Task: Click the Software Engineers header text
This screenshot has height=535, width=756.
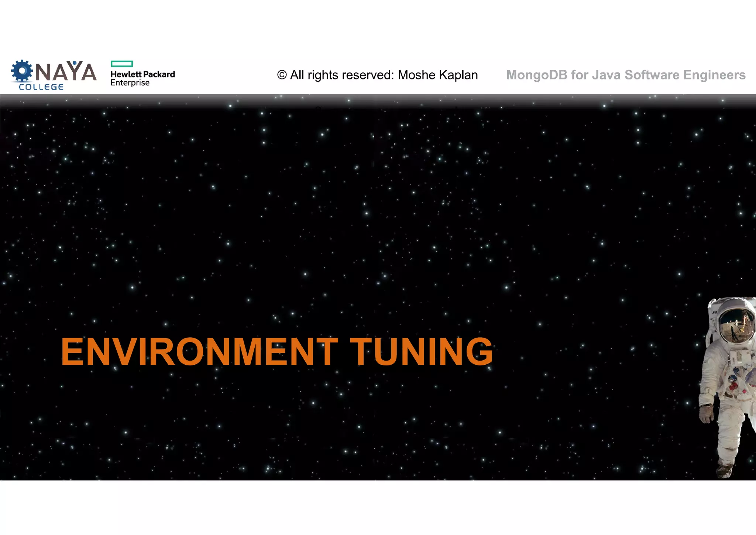Action: (685, 75)
